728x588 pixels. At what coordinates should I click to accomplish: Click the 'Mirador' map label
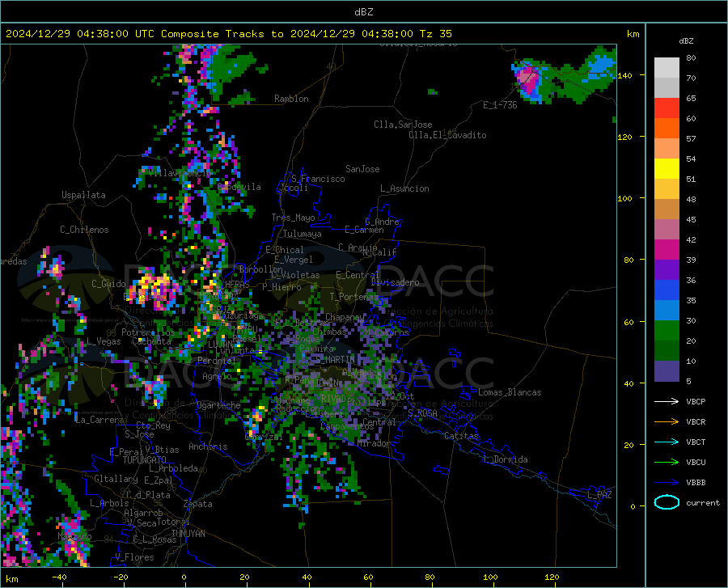point(373,444)
